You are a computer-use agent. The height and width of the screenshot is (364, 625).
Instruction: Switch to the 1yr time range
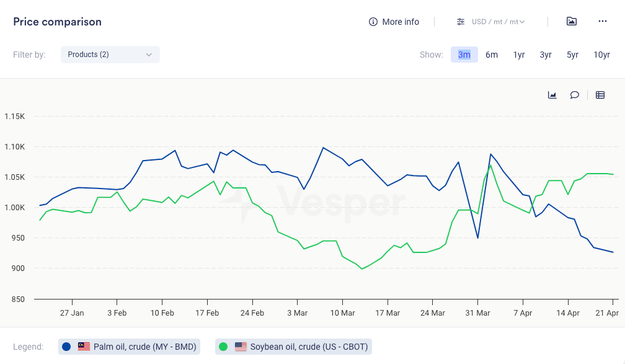pyautogui.click(x=519, y=55)
